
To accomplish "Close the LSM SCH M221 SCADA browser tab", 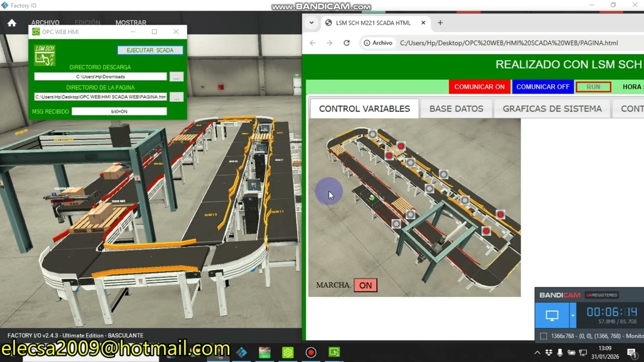I will tap(423, 23).
